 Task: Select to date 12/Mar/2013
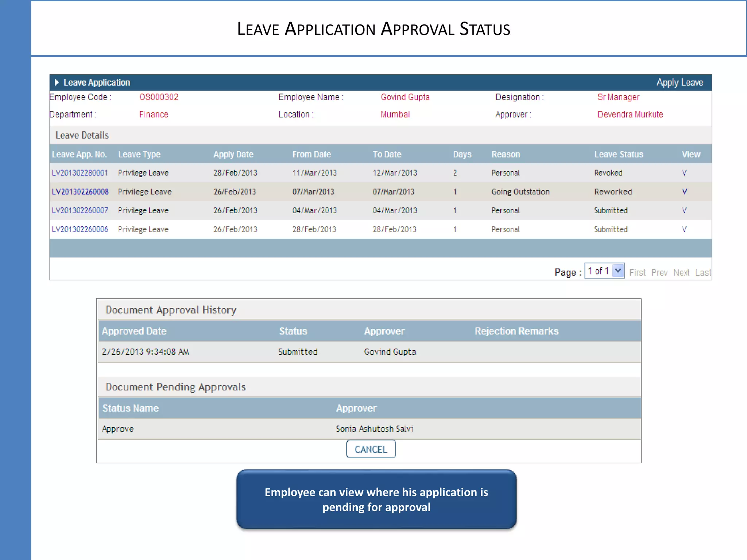pos(395,173)
